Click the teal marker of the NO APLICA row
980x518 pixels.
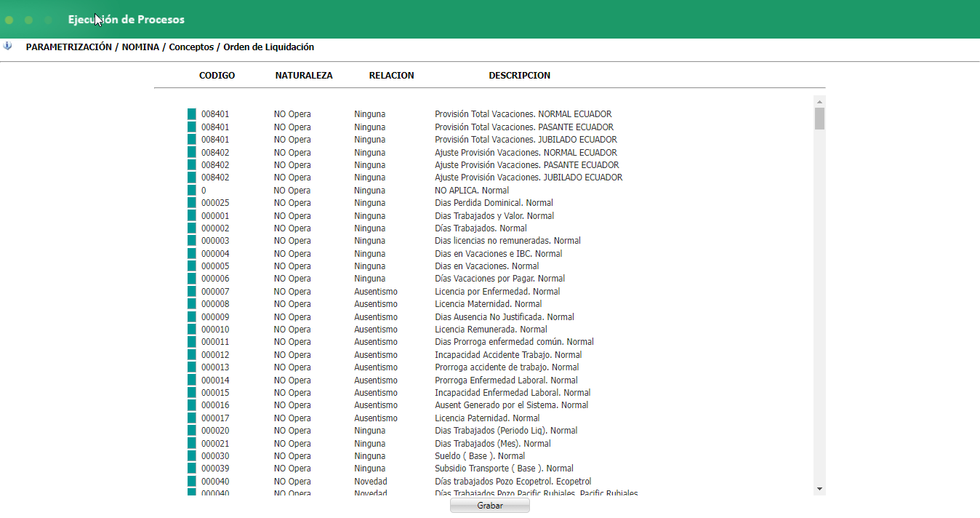coord(192,190)
